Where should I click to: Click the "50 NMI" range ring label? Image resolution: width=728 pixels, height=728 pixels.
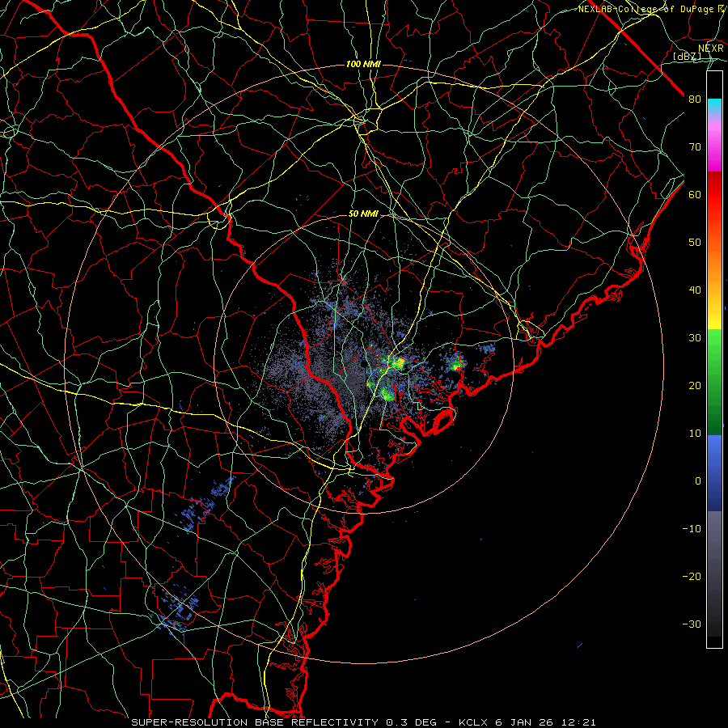(363, 214)
